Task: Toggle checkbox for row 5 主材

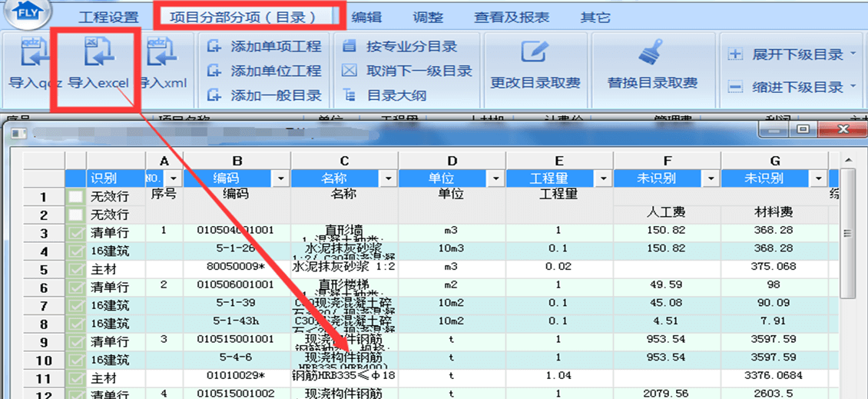Action: [x=75, y=269]
